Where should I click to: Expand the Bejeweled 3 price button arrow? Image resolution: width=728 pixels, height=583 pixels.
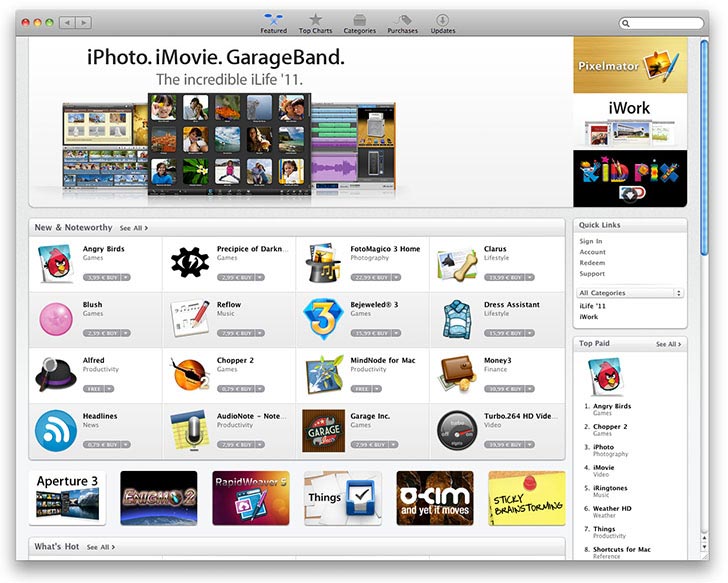[x=396, y=333]
